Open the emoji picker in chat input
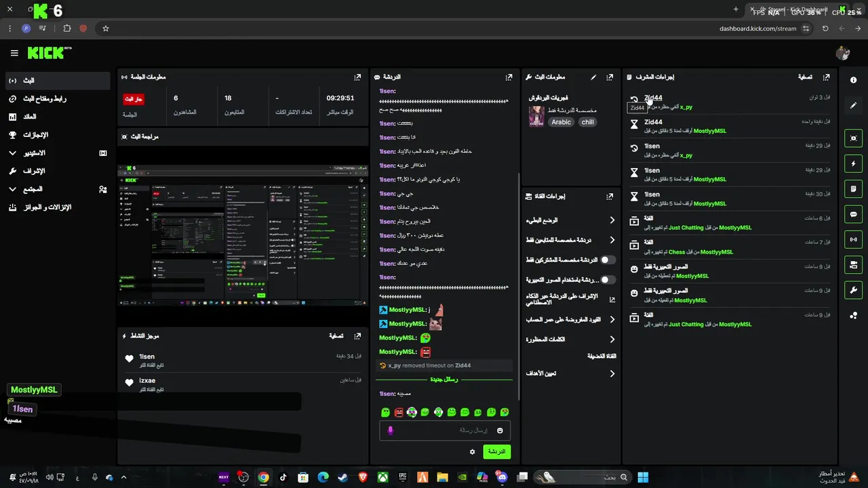This screenshot has height=488, width=868. tap(500, 430)
